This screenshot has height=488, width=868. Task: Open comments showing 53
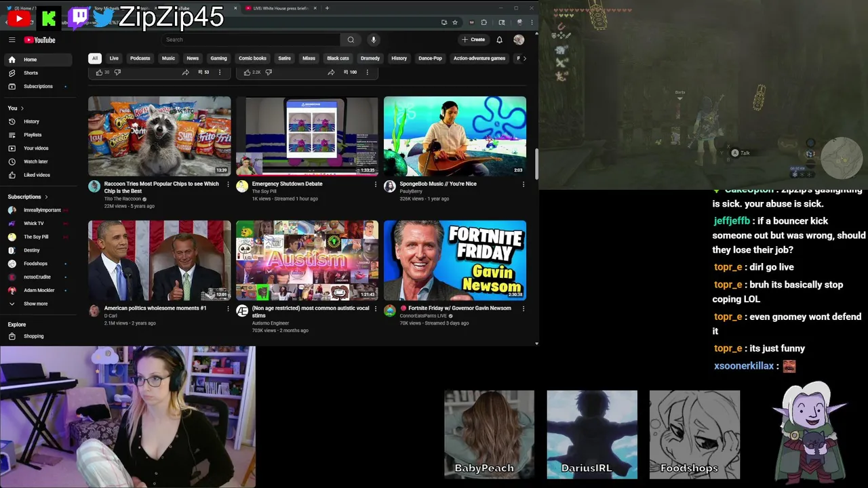click(x=203, y=73)
